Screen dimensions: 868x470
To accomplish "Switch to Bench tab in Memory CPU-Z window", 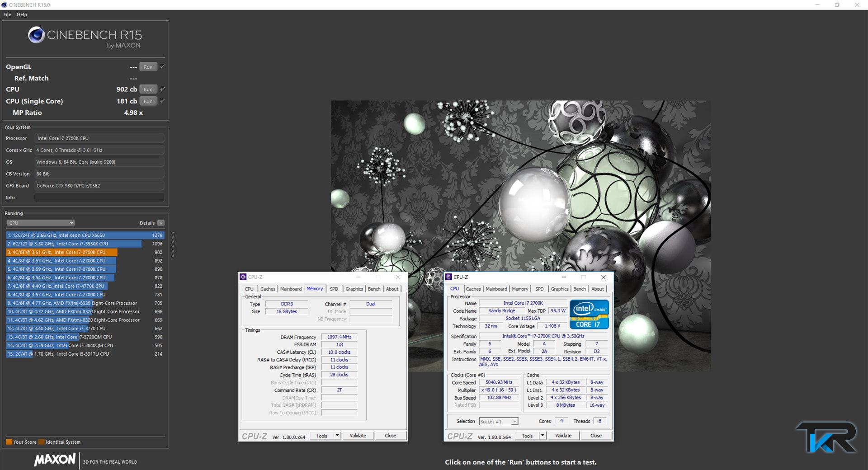I will (374, 289).
